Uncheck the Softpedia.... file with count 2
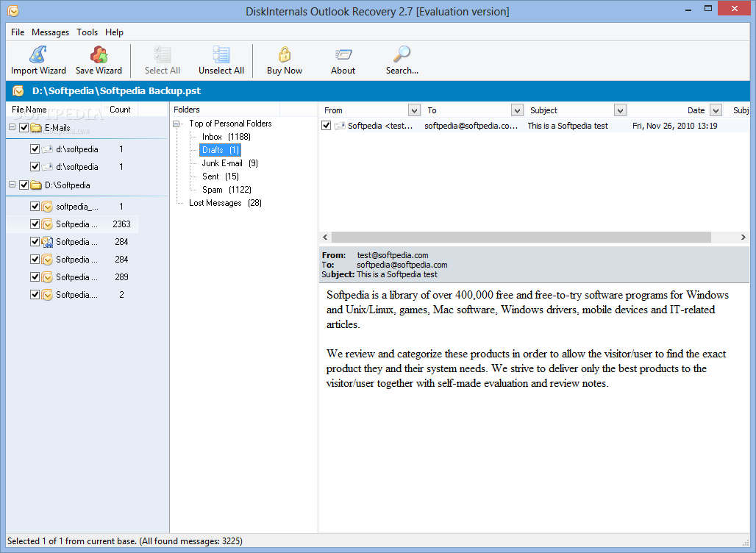This screenshot has width=756, height=553. pyautogui.click(x=35, y=295)
